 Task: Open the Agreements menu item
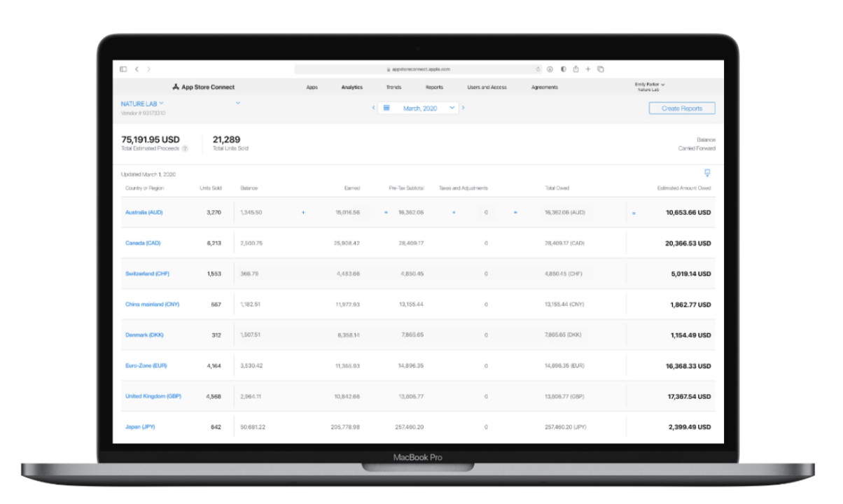point(545,87)
